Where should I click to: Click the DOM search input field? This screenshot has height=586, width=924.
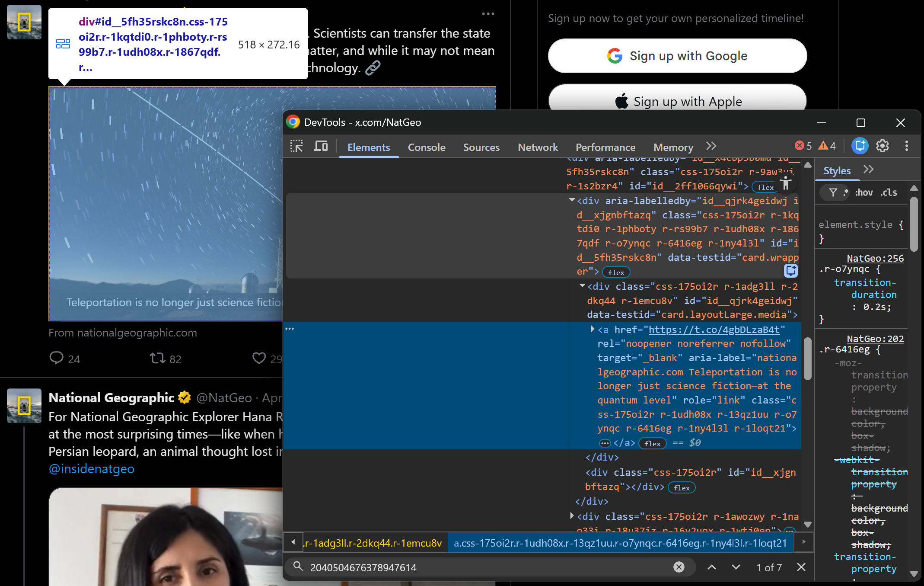coord(489,567)
